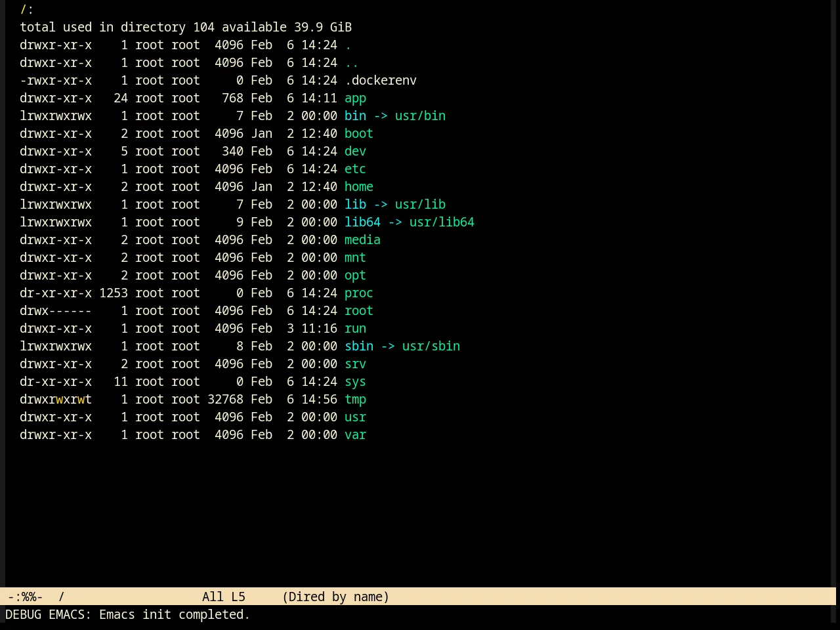Follow the bin symlink entry
840x630 pixels.
[x=355, y=116]
